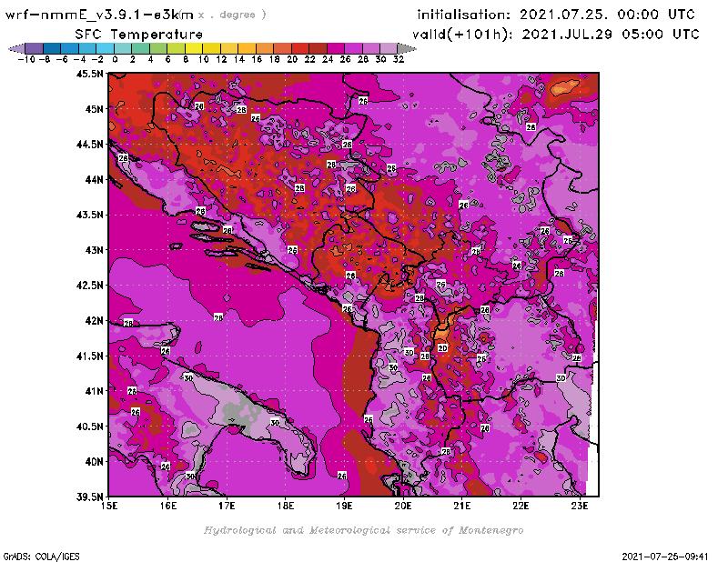
Task: Click the 21E longitude label
Action: pos(462,506)
